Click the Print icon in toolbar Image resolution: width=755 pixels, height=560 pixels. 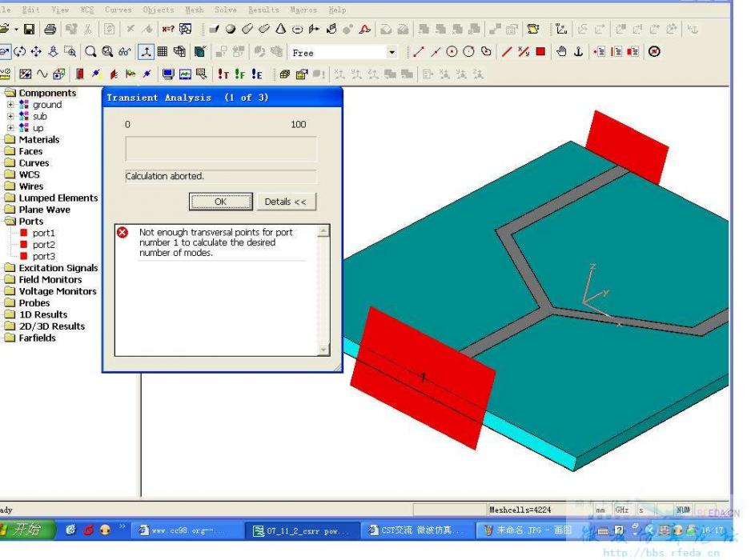tap(50, 29)
